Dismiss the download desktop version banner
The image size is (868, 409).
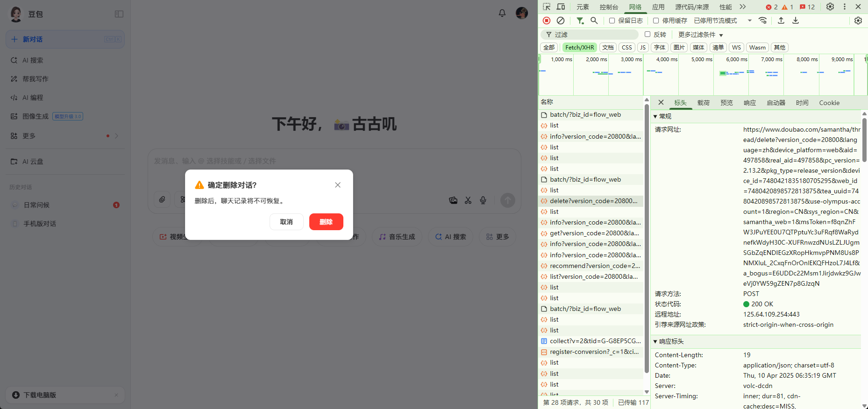click(x=116, y=395)
